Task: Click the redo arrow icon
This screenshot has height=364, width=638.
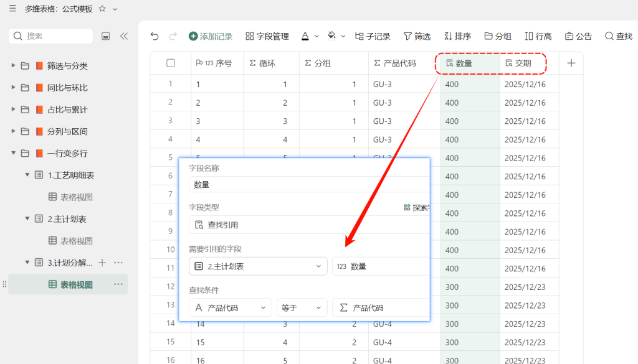Action: pyautogui.click(x=173, y=36)
